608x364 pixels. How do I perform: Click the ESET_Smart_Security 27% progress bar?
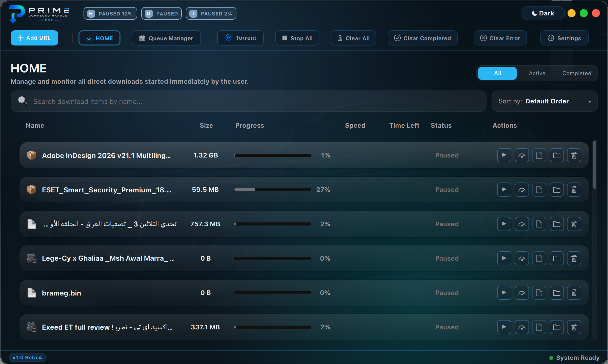273,190
